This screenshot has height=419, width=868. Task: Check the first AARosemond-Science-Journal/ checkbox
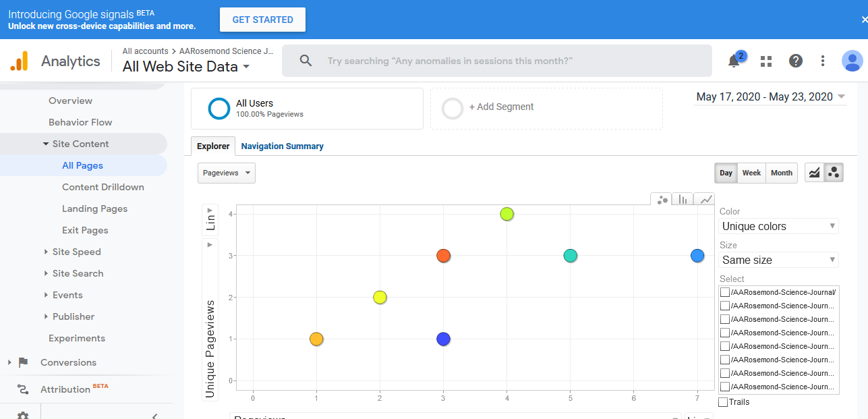[x=725, y=292]
